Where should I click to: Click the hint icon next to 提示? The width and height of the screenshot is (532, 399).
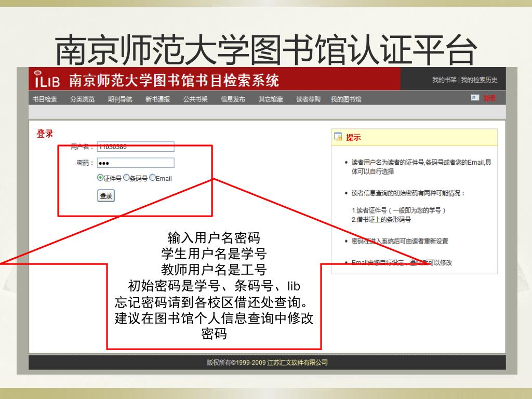tap(338, 137)
